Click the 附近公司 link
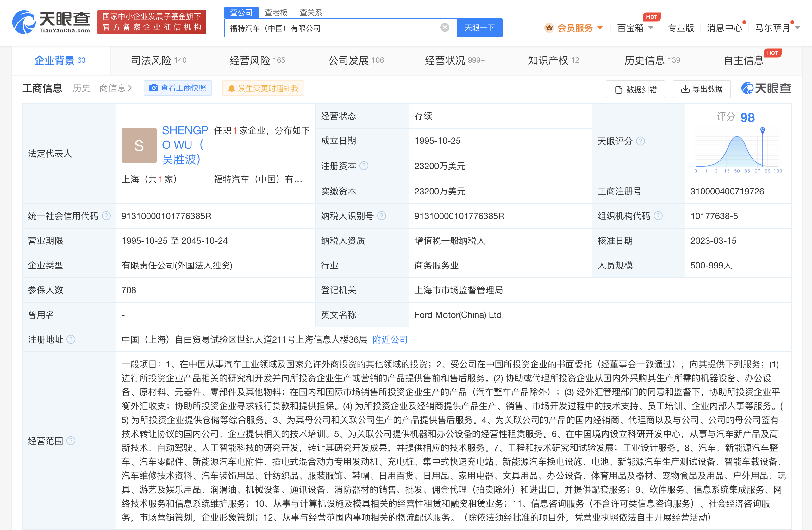 click(x=390, y=339)
